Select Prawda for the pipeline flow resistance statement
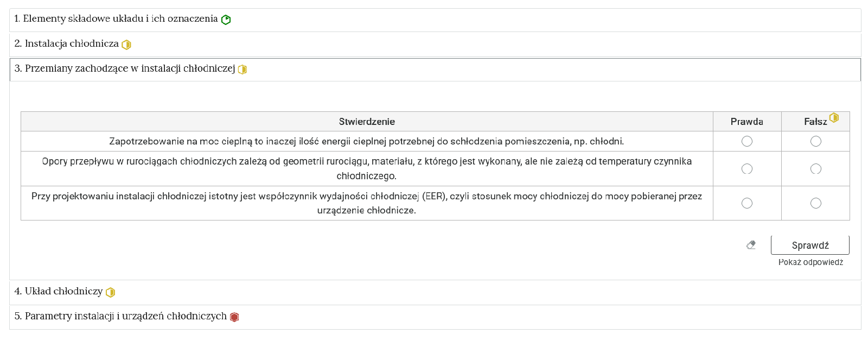868x340 pixels. (747, 169)
